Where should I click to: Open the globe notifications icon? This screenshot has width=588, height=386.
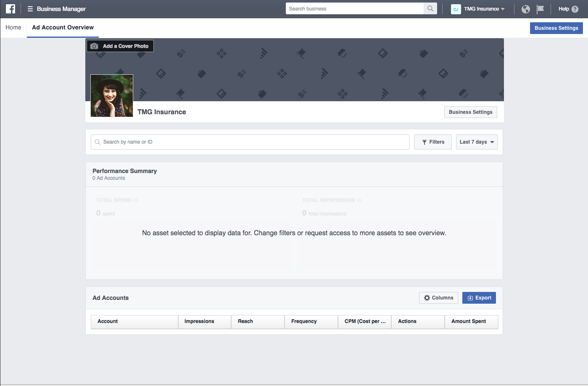tap(525, 9)
